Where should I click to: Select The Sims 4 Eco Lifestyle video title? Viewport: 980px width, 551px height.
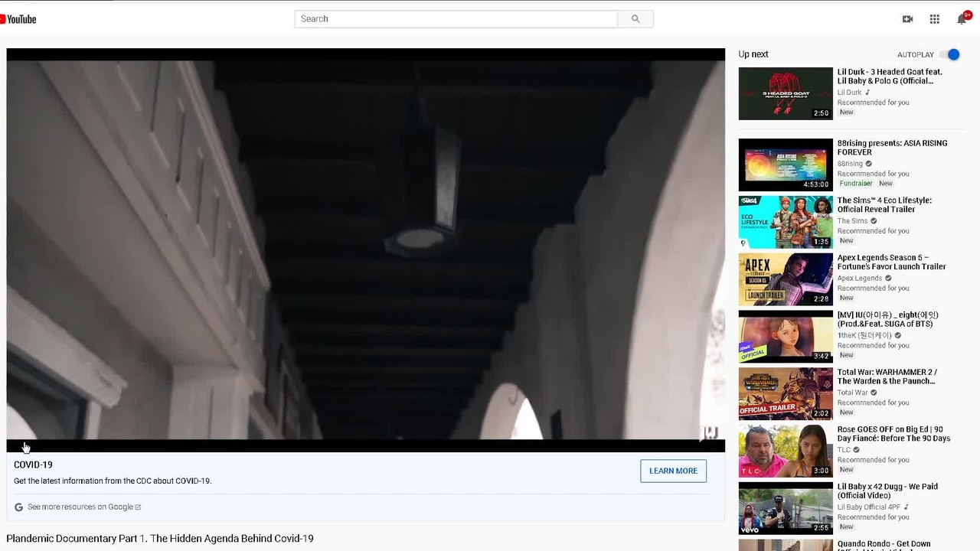point(884,205)
